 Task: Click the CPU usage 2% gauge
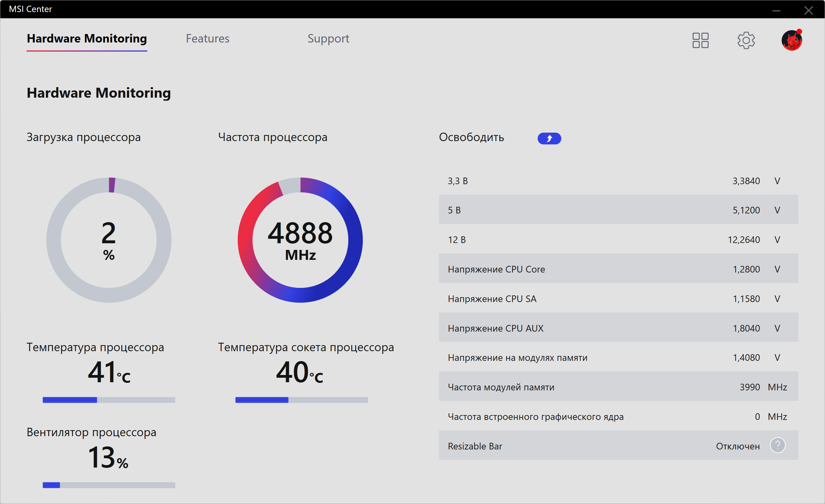tap(109, 240)
